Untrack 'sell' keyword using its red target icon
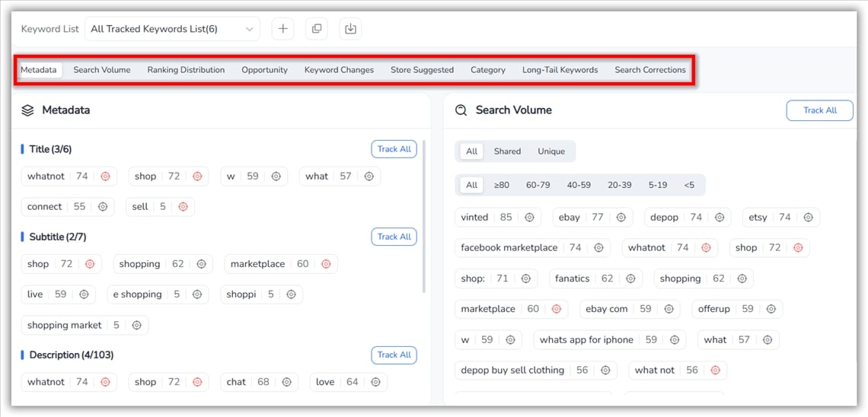Image resolution: width=868 pixels, height=417 pixels. tap(183, 207)
